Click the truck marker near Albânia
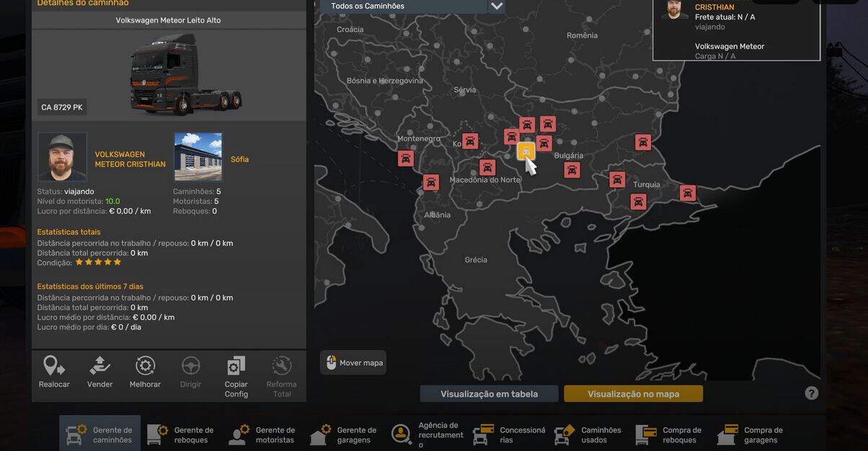868x451 pixels. (x=431, y=183)
